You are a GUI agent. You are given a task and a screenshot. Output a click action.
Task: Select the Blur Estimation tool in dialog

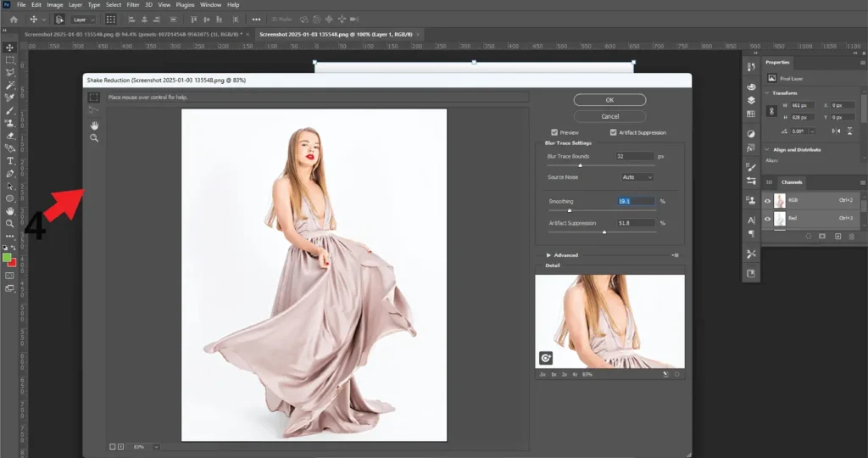(94, 98)
